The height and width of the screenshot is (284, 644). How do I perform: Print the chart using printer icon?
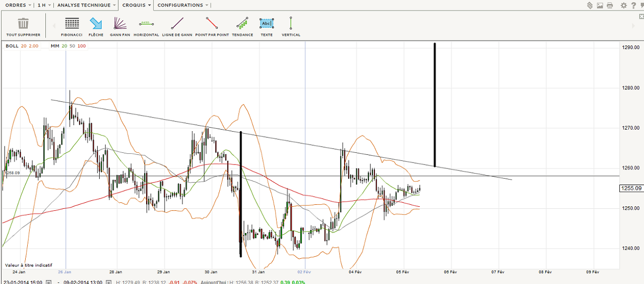(610, 6)
